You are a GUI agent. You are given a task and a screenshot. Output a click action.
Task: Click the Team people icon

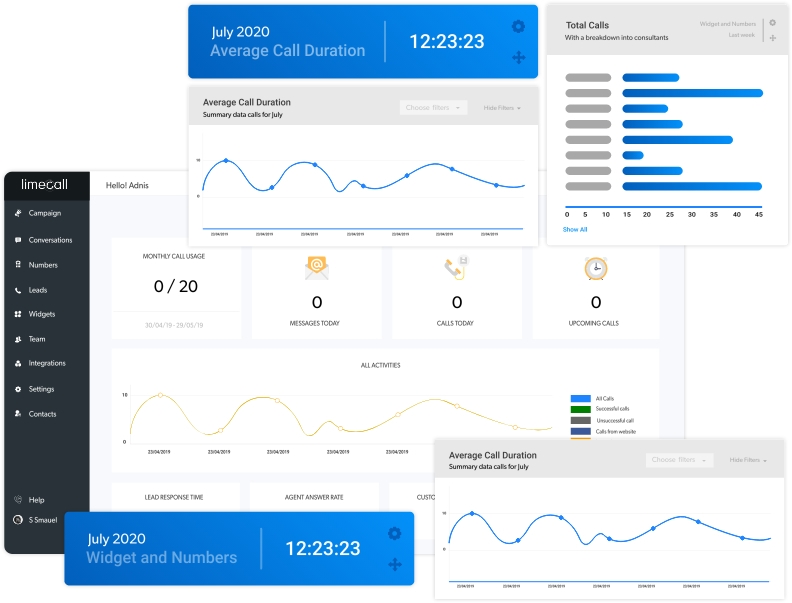(18, 339)
